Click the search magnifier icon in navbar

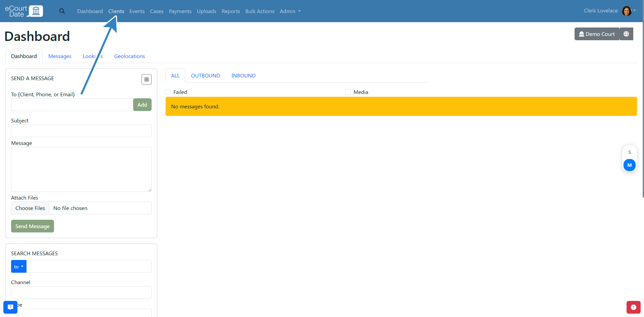click(x=62, y=11)
